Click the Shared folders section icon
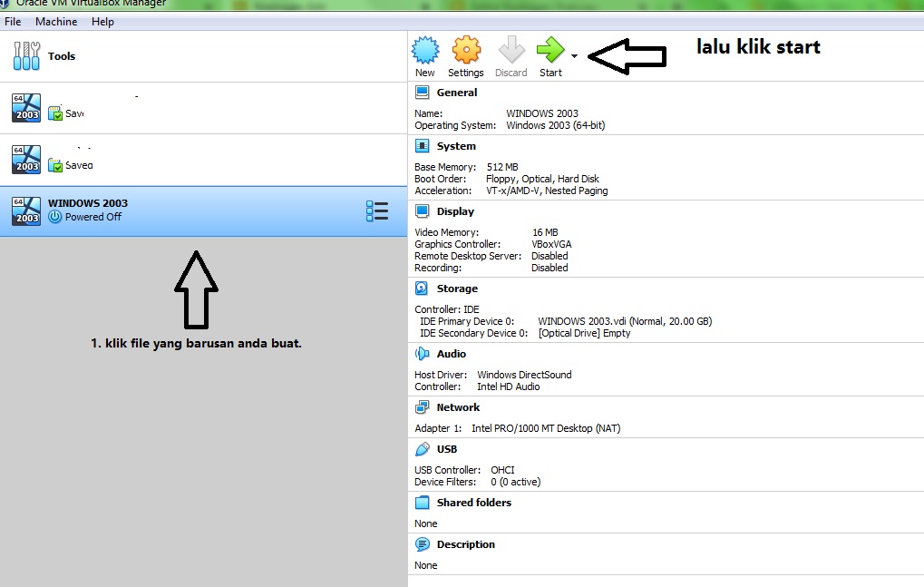This screenshot has width=924, height=587. pos(422,504)
